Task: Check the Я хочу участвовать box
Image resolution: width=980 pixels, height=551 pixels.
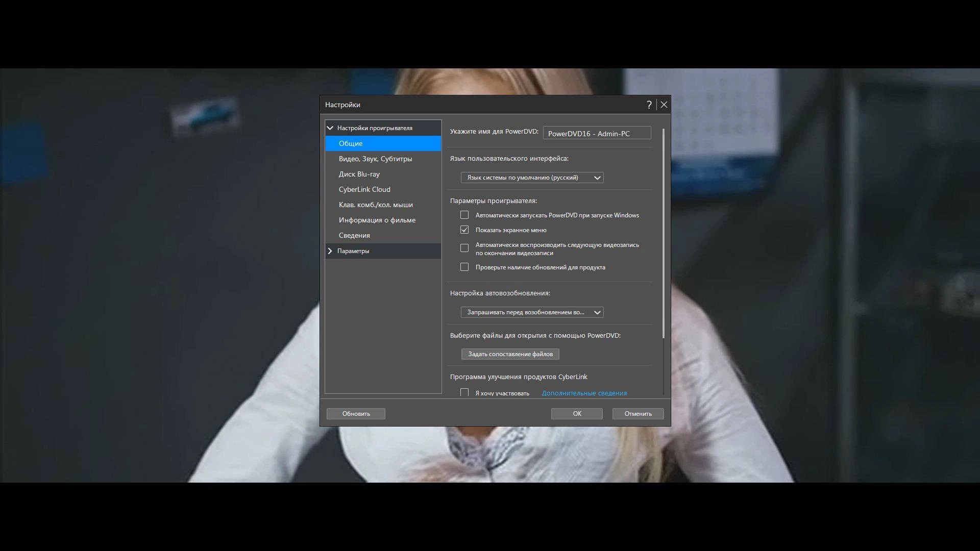Action: [464, 392]
